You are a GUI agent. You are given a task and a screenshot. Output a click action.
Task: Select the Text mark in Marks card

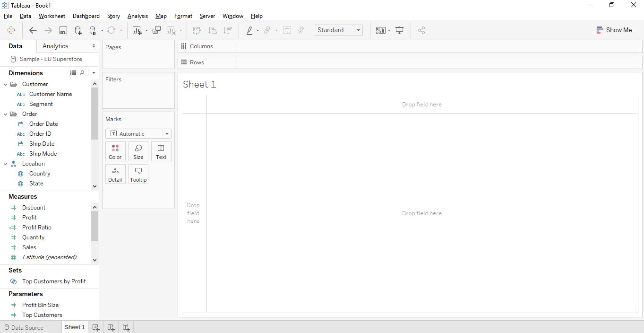(x=161, y=151)
